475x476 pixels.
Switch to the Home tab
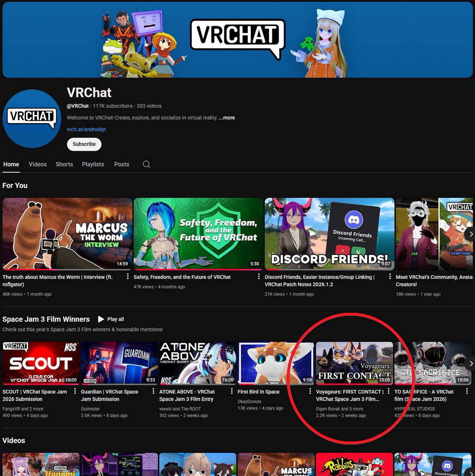(11, 164)
